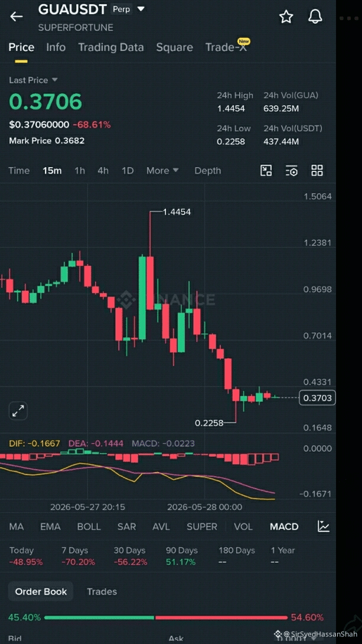This screenshot has height=644, width=362.
Task: Switch to the Info tab
Action: tap(56, 47)
